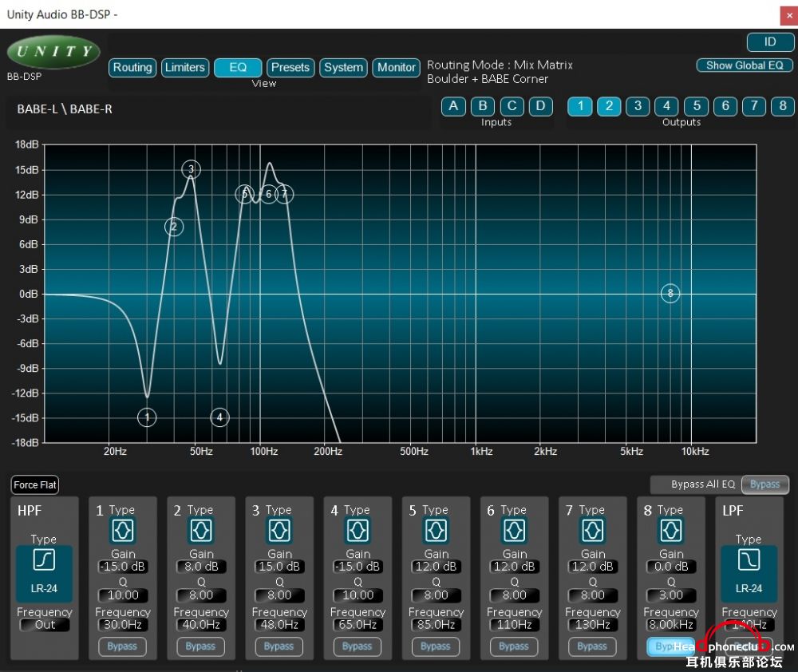Viewport: 798px width, 672px height.
Task: Select Output 1
Action: (580, 106)
